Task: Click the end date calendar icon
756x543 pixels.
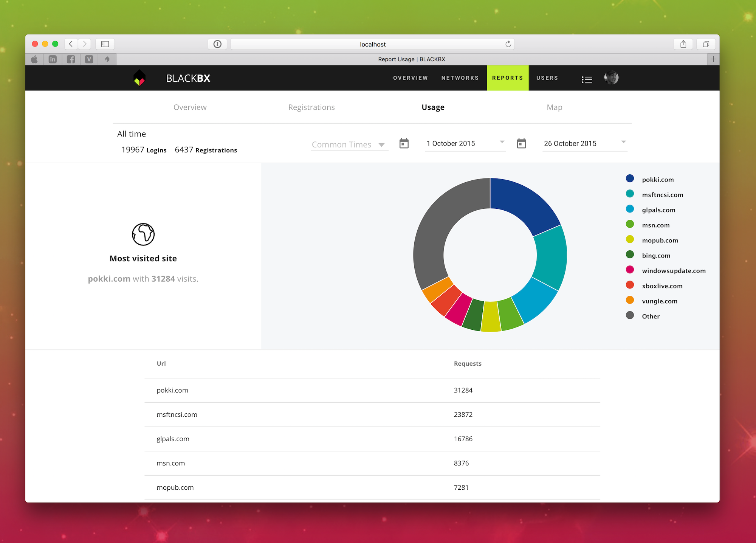Action: click(x=521, y=144)
